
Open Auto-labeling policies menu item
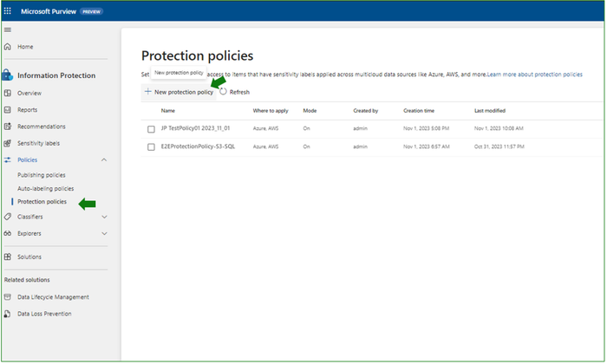pos(45,188)
